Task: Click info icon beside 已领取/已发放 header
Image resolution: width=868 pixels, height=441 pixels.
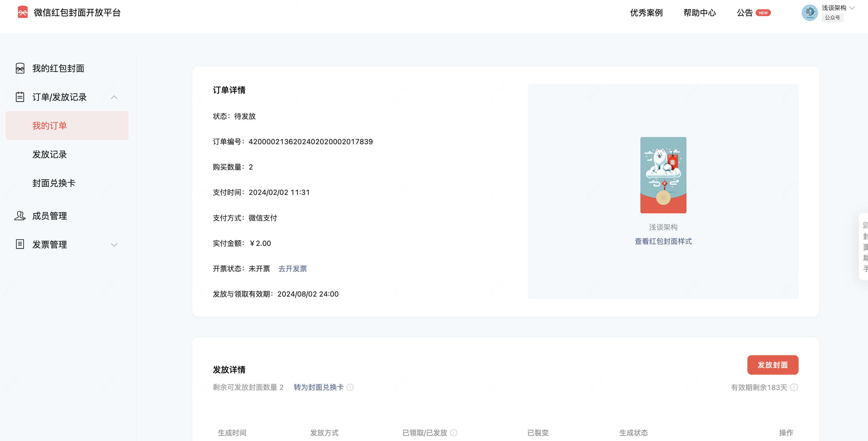Action: (x=454, y=433)
